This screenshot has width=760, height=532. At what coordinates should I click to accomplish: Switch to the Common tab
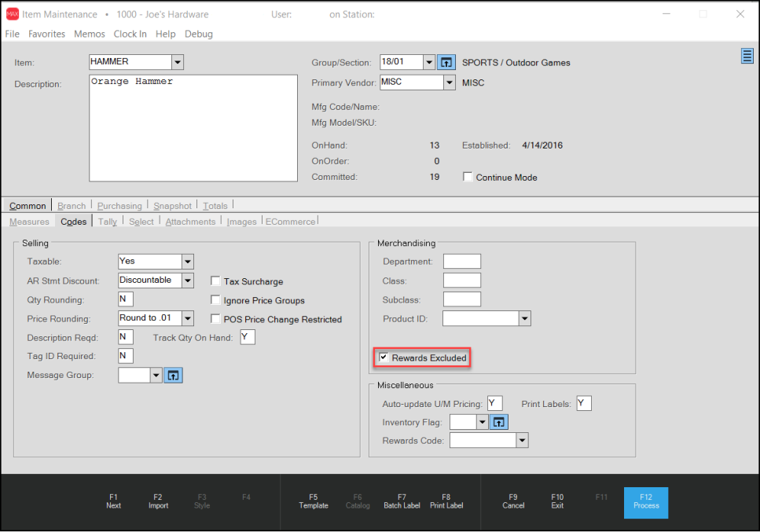[28, 206]
